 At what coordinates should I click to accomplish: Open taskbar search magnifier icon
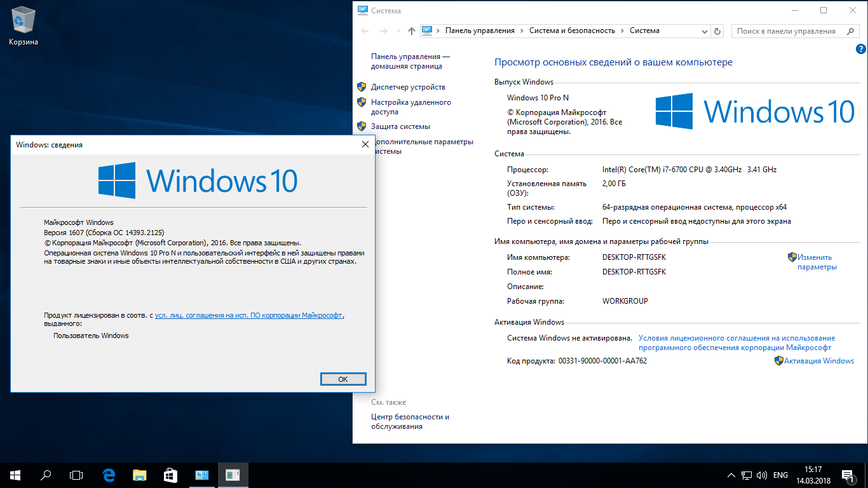pos(46,475)
